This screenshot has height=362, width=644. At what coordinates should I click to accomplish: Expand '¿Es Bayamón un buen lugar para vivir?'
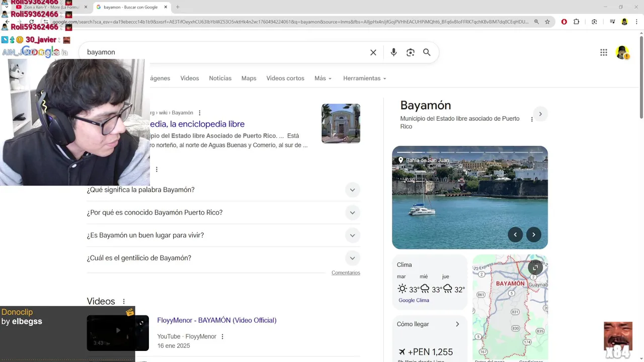223,235
